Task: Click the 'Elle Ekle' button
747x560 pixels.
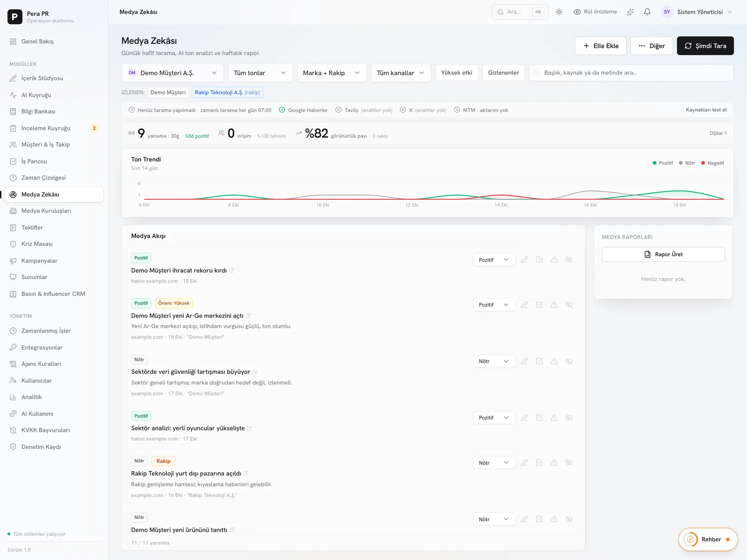Action: [600, 46]
